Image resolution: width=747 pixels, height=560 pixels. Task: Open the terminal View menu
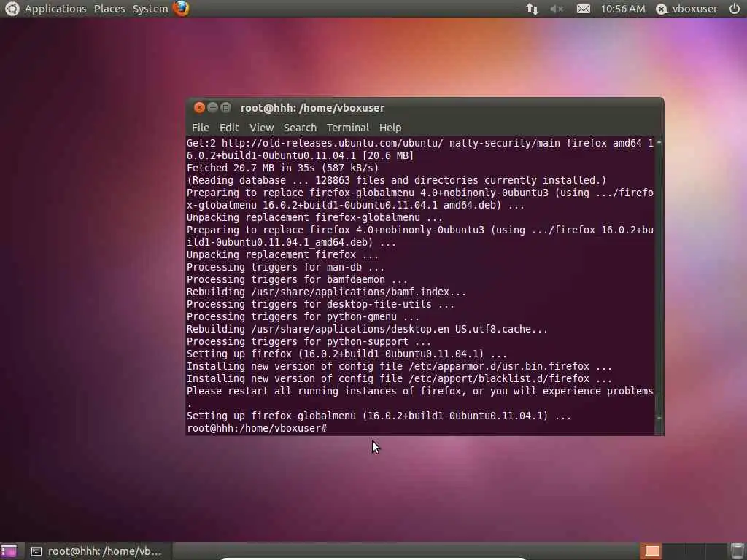pos(261,128)
